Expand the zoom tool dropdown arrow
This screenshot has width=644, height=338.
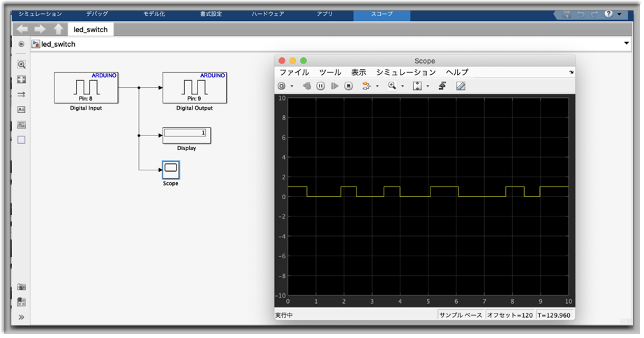click(x=403, y=87)
